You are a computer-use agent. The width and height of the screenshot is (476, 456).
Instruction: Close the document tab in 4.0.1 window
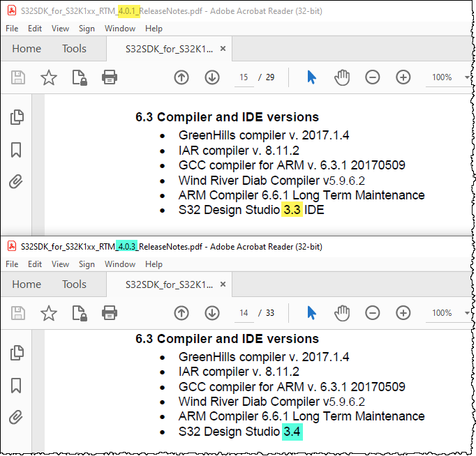[x=223, y=49]
